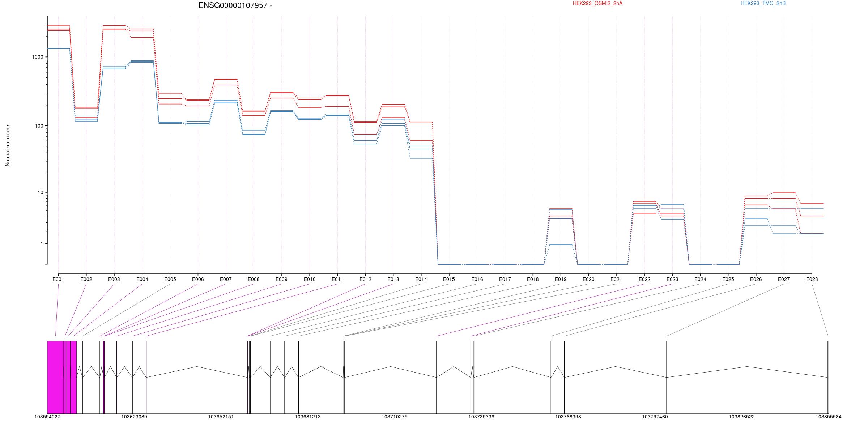
Task: Click the y-axis value 1
Action: pos(42,244)
